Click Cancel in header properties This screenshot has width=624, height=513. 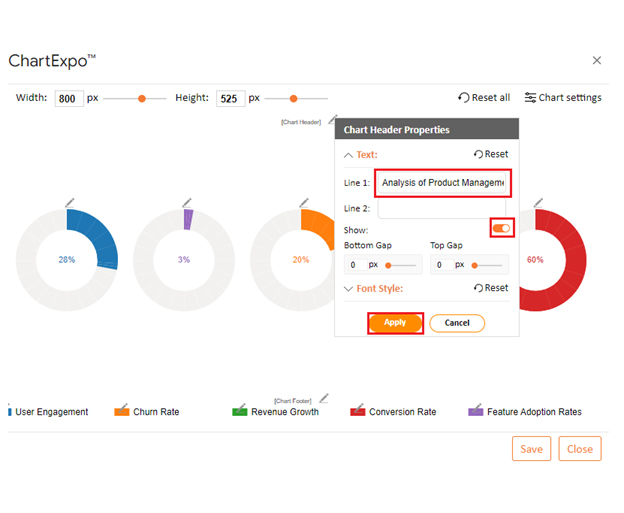[457, 323]
